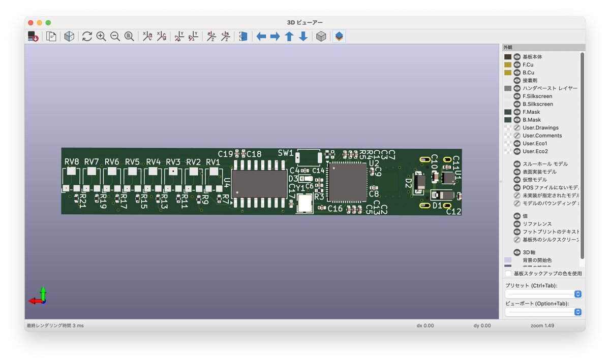Screen dimensions: 610x364
Task: Click the zoom 1.49 status text
Action: [542, 325]
